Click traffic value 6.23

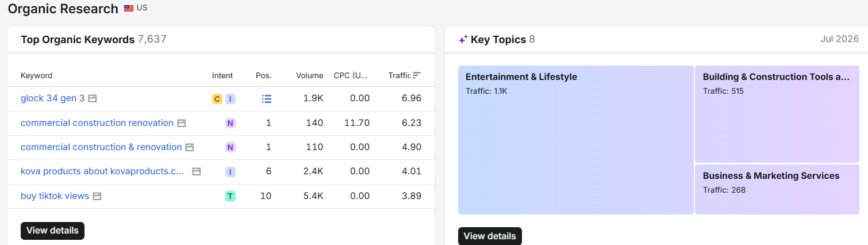point(412,123)
